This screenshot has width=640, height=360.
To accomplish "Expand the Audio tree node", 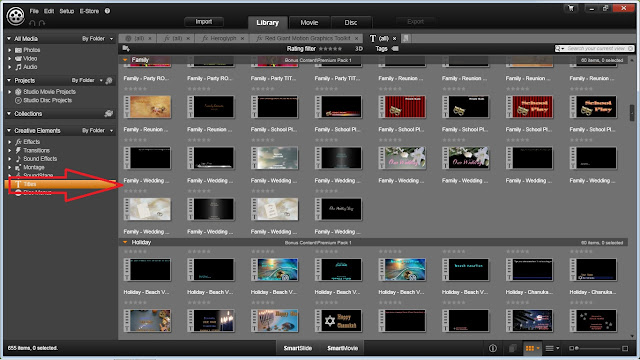I will click(9, 67).
